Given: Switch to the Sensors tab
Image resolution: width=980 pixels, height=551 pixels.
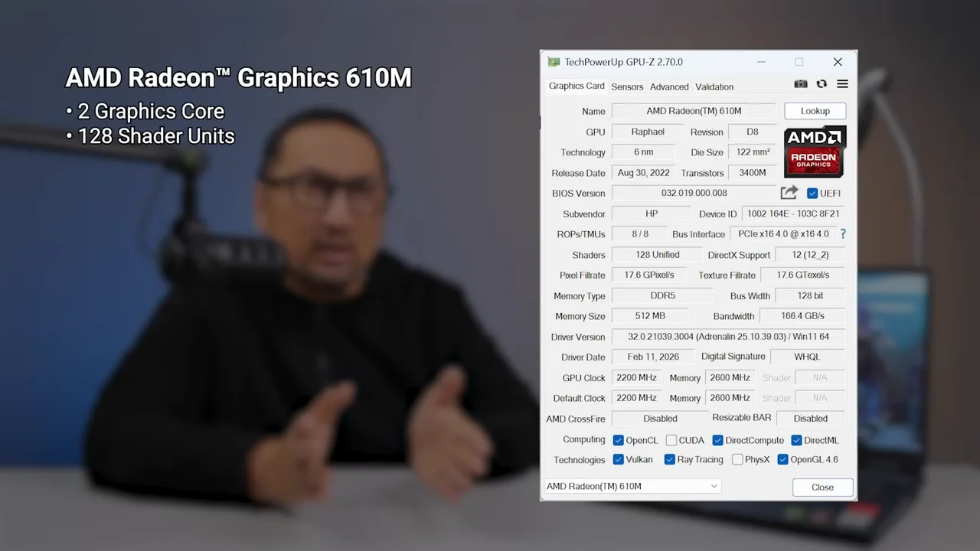Looking at the screenshot, I should click(627, 86).
